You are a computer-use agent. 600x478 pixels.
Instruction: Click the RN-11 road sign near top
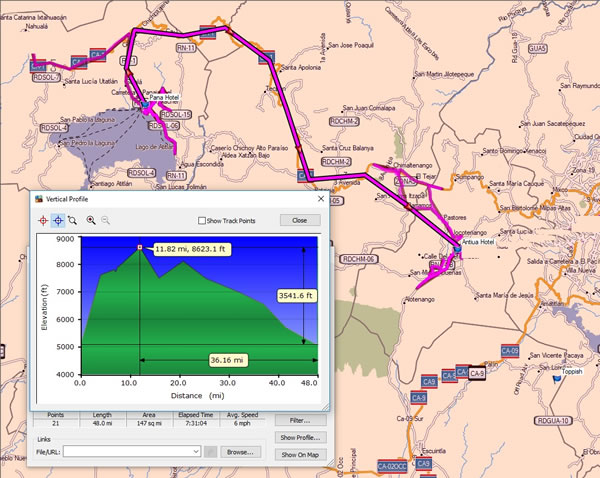click(x=186, y=48)
